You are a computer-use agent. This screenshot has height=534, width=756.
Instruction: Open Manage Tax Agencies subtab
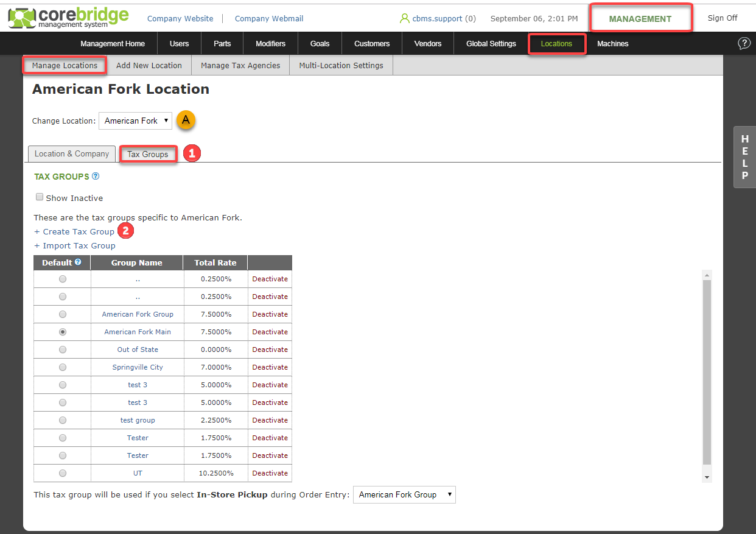click(x=240, y=65)
